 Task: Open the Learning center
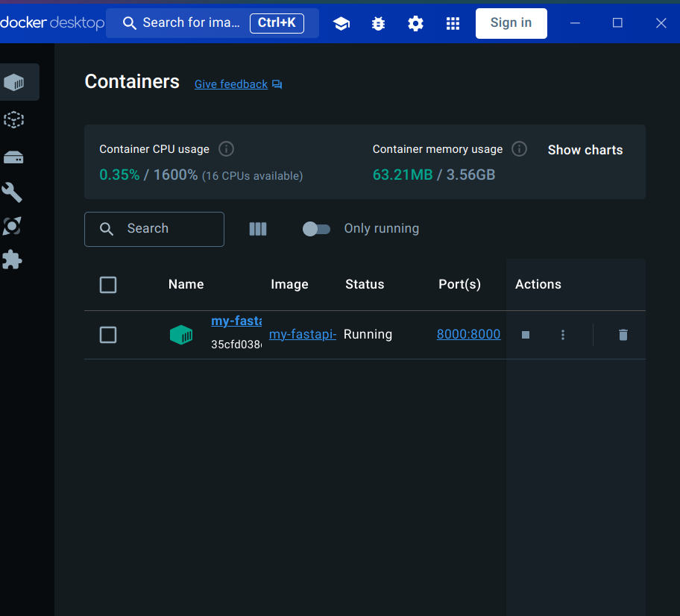[341, 23]
